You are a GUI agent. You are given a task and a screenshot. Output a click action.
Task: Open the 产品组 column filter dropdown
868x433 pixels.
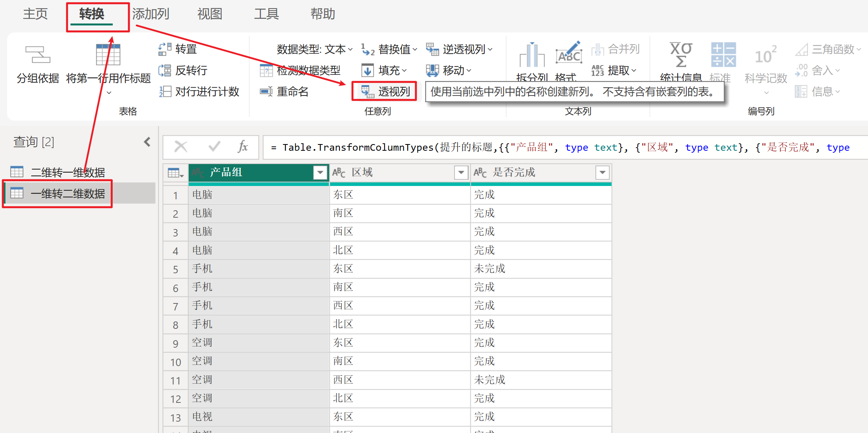pyautogui.click(x=320, y=172)
